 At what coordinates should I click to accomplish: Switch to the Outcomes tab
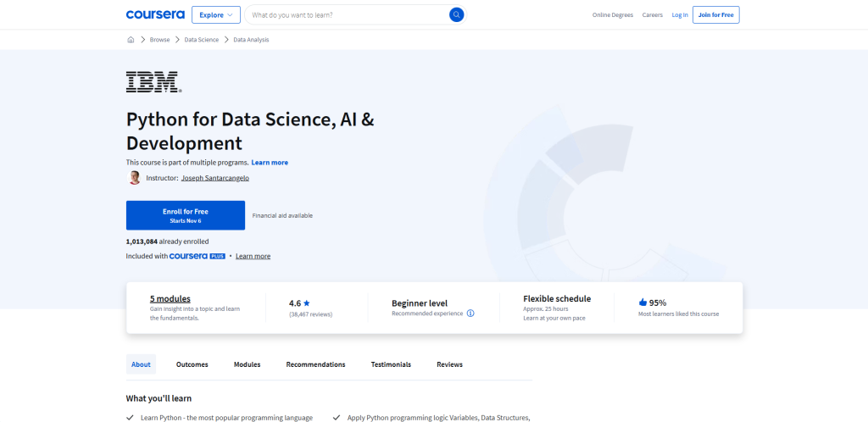192,364
